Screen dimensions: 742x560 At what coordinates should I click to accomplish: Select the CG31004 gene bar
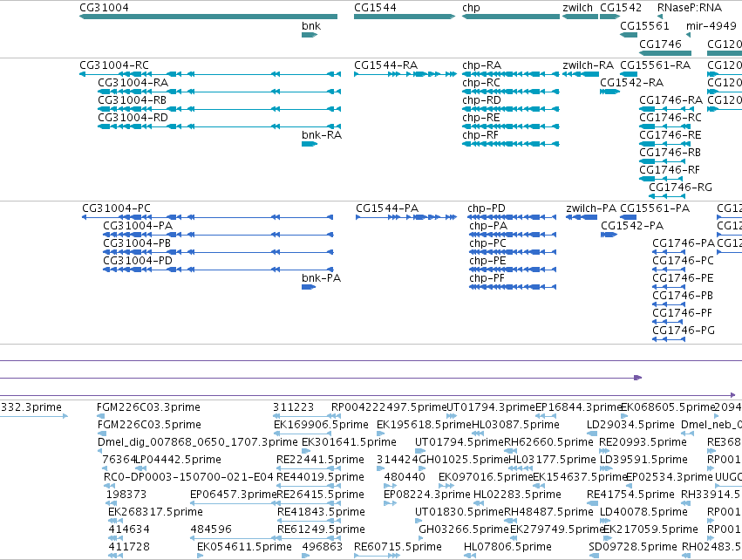(x=208, y=17)
